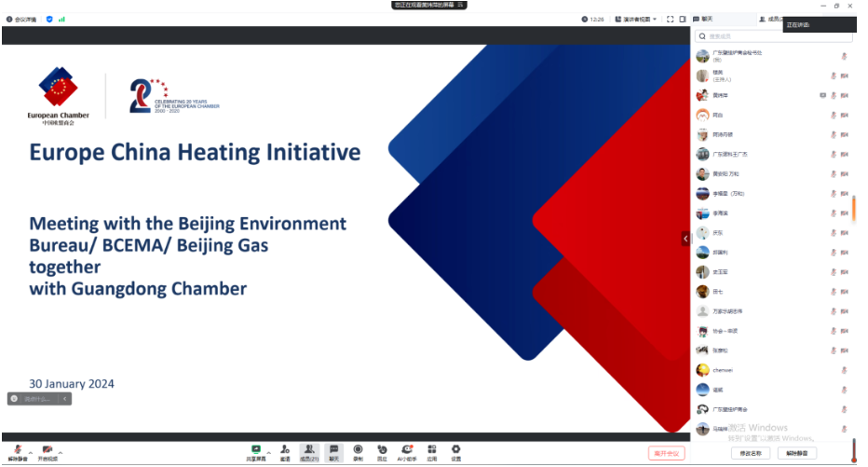Screen dimensions: 868x467
Task: Turn on your camera with the video button
Action: 47,453
